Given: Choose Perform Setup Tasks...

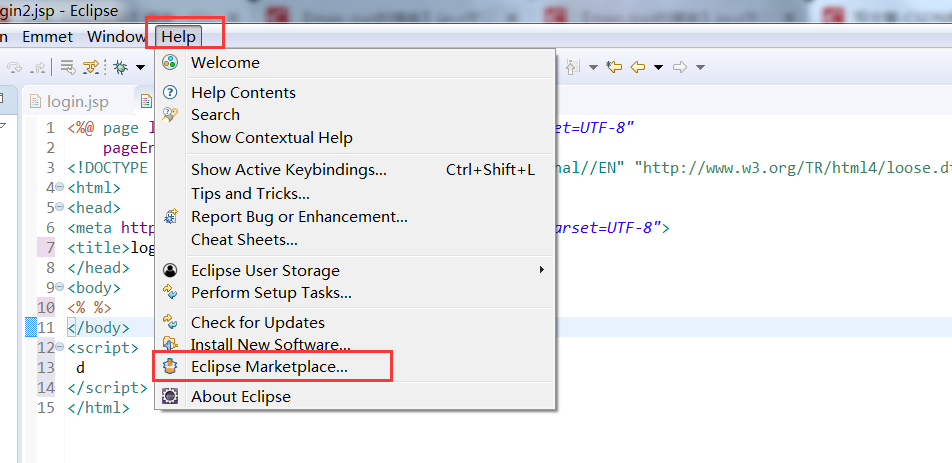Looking at the screenshot, I should click(355, 293).
